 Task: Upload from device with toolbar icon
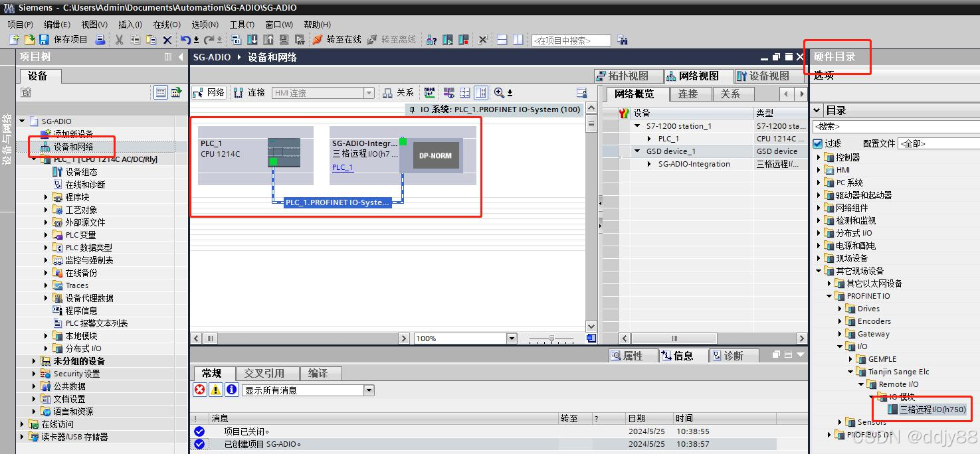268,40
